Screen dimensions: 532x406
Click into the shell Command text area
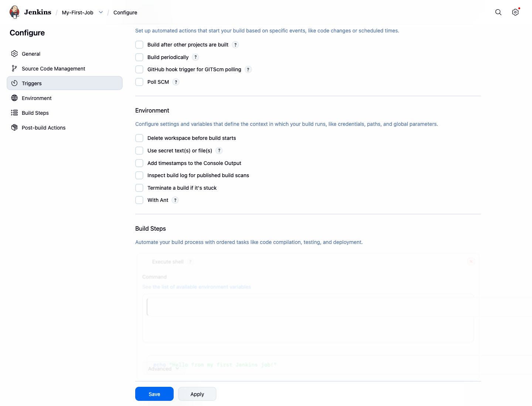click(x=308, y=317)
